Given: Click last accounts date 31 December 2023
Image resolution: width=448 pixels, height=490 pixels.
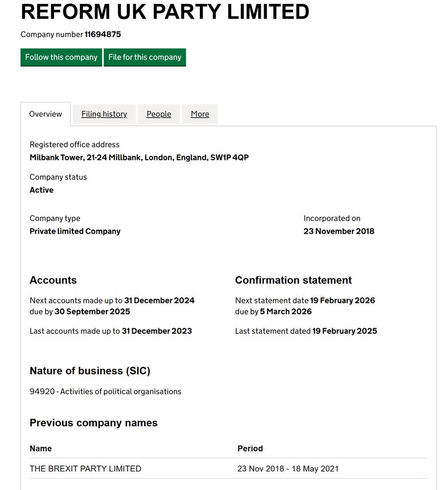Looking at the screenshot, I should [x=157, y=331].
